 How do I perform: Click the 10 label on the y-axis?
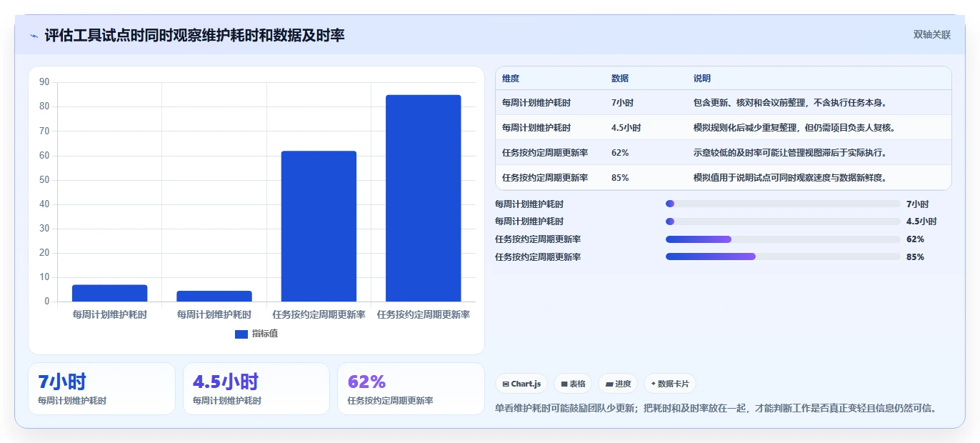(x=44, y=277)
